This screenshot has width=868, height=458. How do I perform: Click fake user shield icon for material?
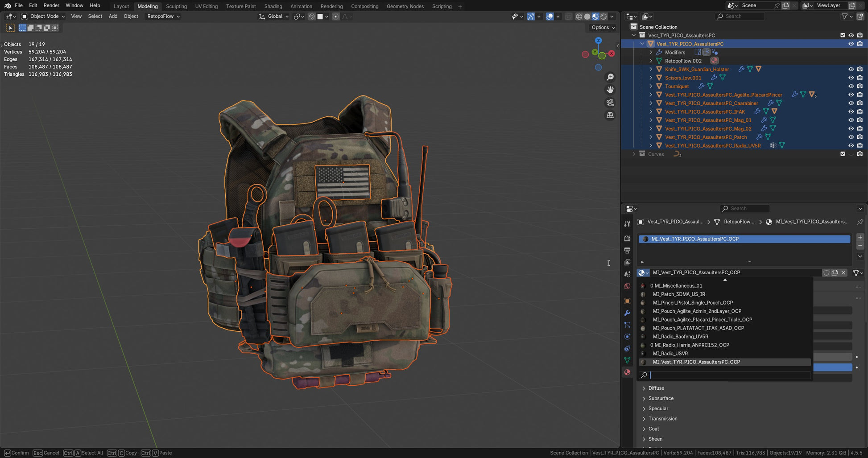coord(826,273)
